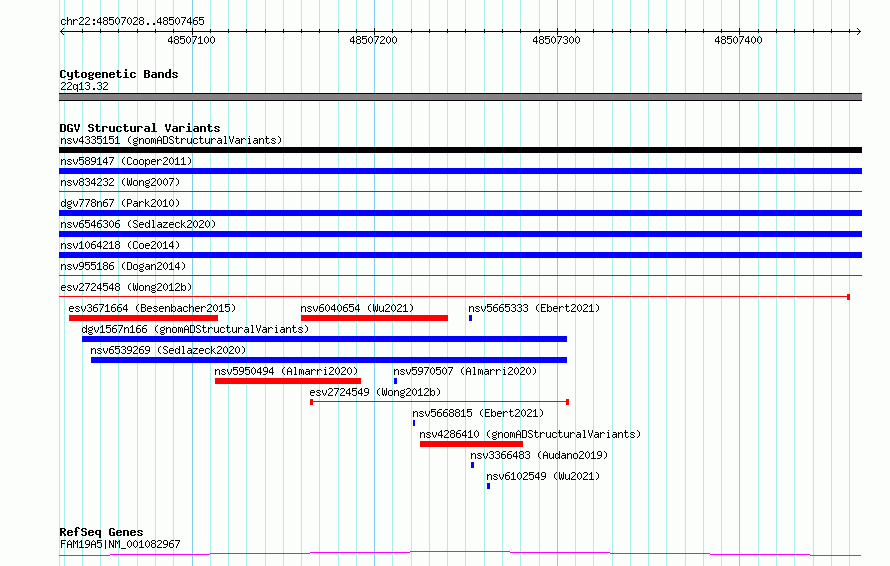The width and height of the screenshot is (890, 566).
Task: Click the RefSeq Genes track heading
Action: [101, 532]
